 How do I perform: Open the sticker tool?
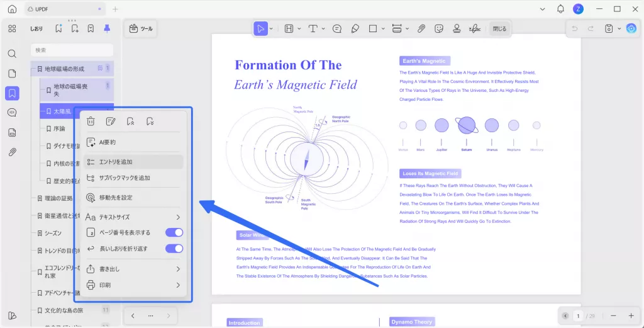coord(439,29)
